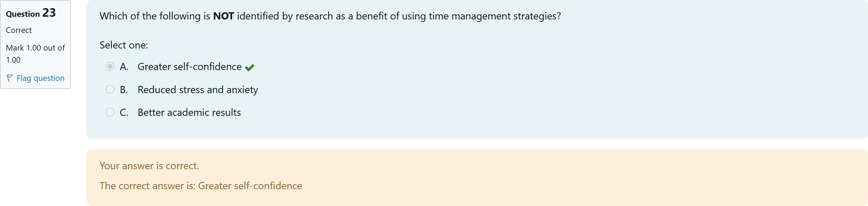Image resolution: width=868 pixels, height=206 pixels.
Task: Click the 'Question 23' heading
Action: [31, 13]
